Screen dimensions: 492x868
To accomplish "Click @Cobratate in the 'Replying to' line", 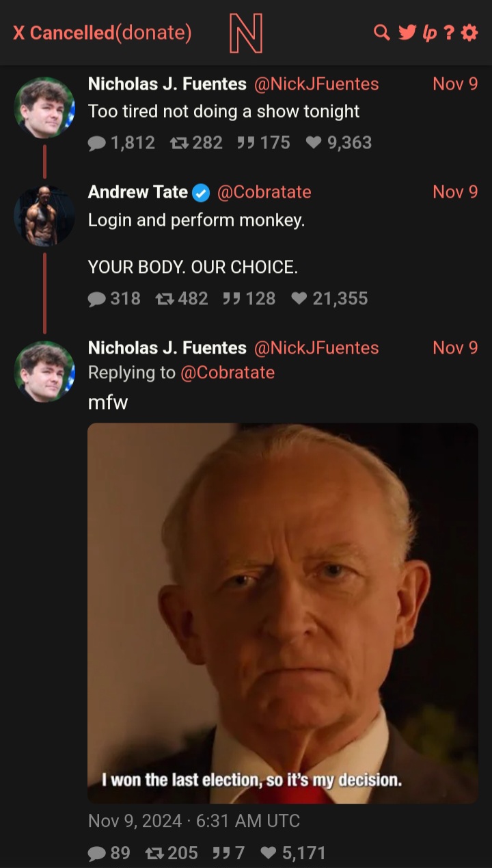I will tap(227, 373).
